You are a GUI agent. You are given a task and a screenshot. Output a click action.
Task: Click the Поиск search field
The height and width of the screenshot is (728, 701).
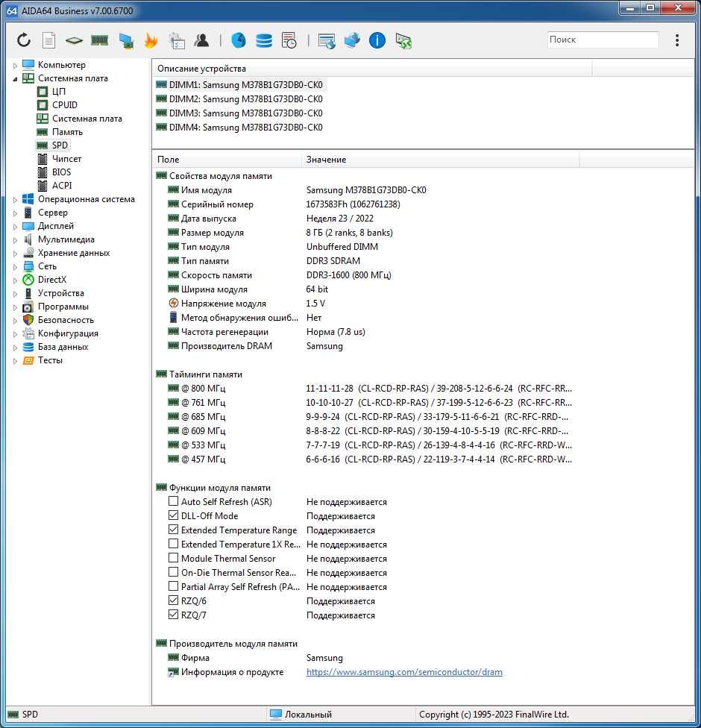(x=603, y=40)
